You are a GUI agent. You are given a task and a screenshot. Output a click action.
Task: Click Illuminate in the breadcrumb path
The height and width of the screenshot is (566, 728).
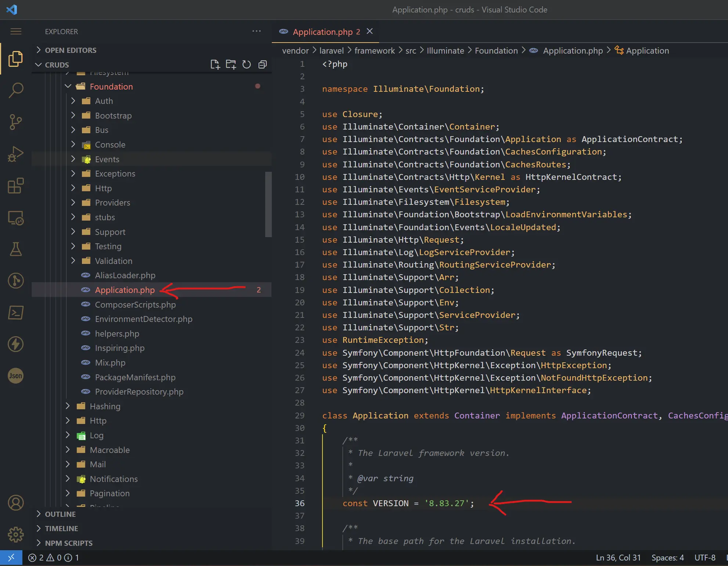445,51
